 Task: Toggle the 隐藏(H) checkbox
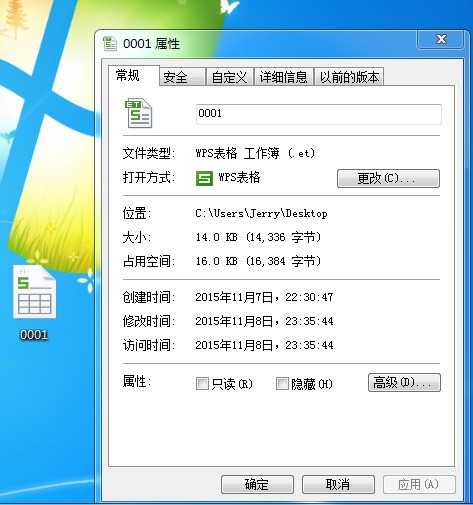tap(282, 384)
